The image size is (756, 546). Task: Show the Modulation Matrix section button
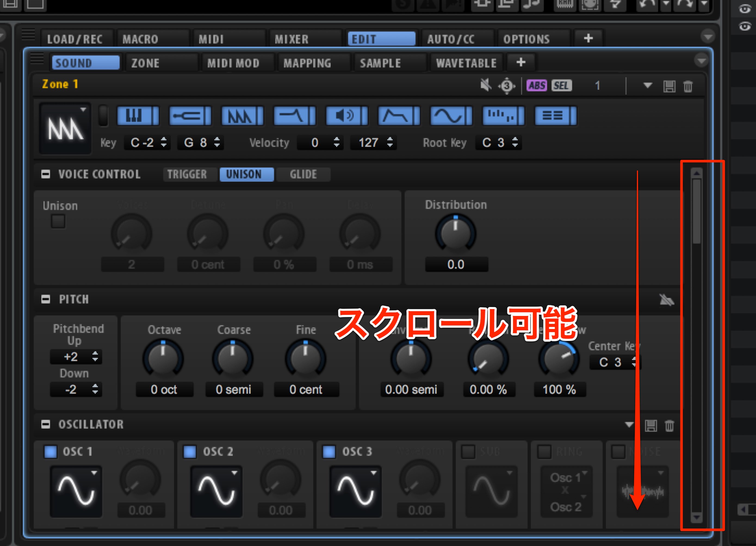[556, 116]
